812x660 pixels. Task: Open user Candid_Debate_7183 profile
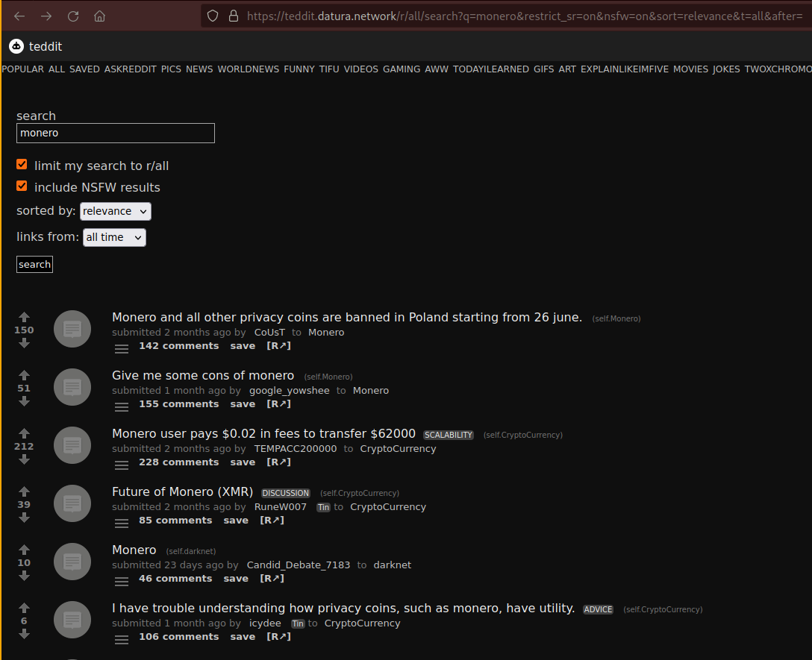299,565
